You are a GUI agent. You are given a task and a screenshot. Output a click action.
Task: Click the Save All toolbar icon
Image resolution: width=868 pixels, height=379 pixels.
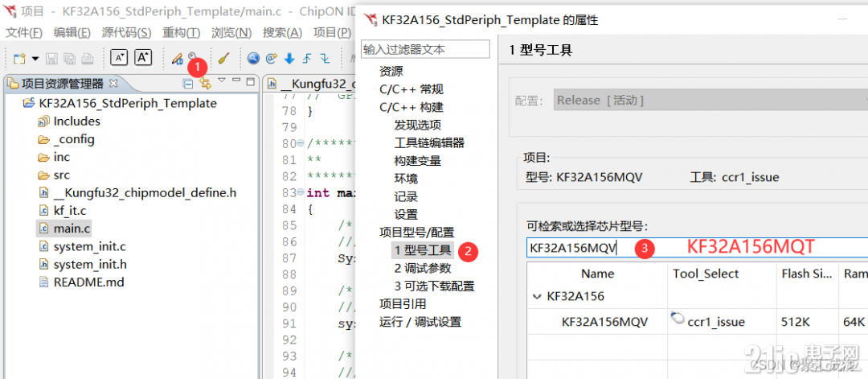[69, 58]
